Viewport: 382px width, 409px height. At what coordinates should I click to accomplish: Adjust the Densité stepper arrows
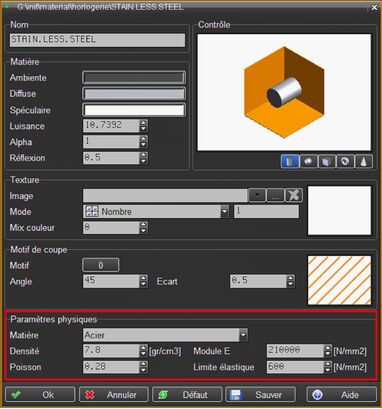pyautogui.click(x=143, y=351)
